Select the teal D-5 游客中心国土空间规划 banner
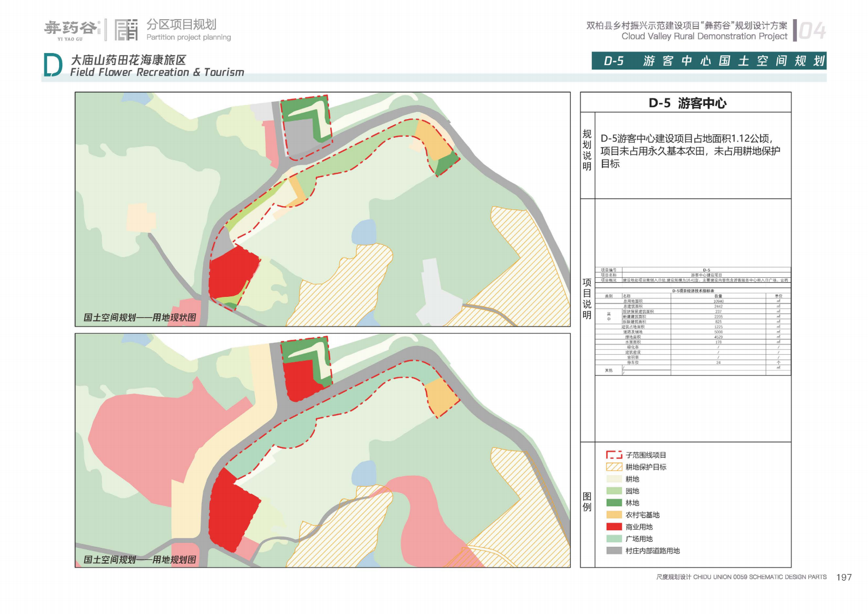868x614 pixels. (x=708, y=61)
